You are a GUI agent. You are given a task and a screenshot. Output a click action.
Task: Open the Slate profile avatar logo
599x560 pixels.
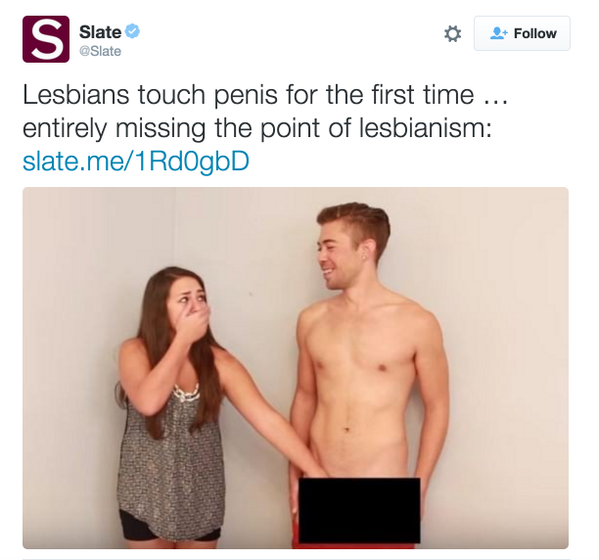[x=46, y=39]
